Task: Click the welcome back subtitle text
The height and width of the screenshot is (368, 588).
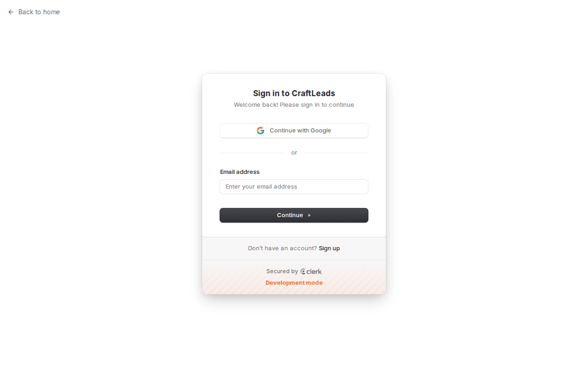Action: 294,104
